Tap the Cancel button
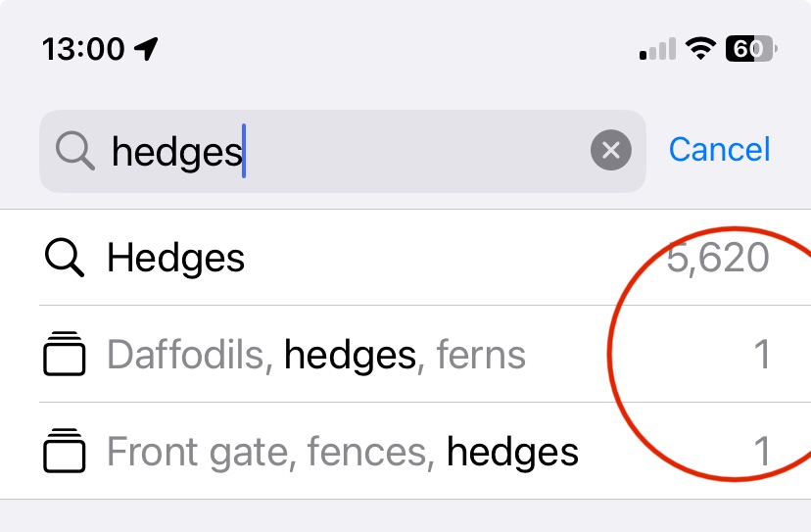The width and height of the screenshot is (811, 532). (x=719, y=150)
